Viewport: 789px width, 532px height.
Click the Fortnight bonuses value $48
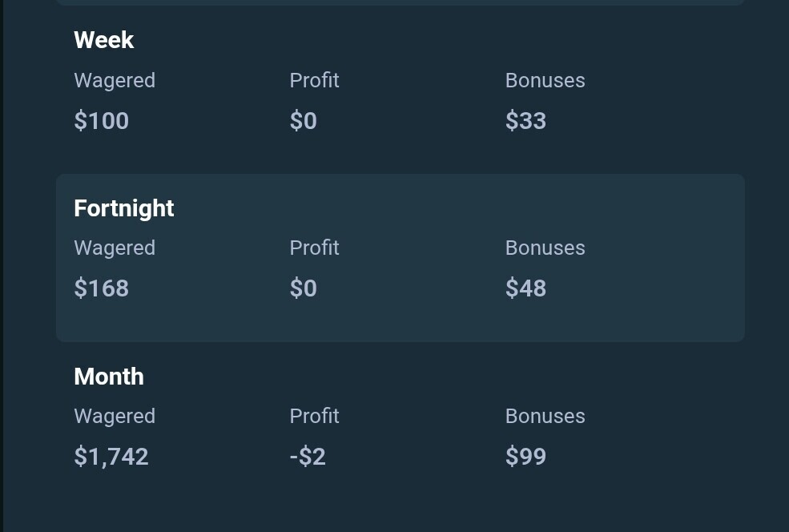tap(525, 288)
